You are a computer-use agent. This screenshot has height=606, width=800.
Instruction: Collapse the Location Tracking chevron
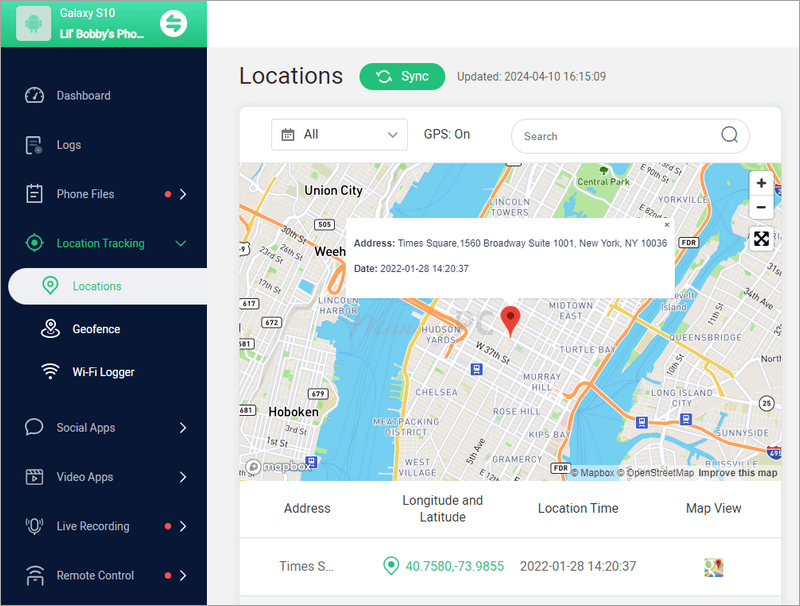[181, 243]
